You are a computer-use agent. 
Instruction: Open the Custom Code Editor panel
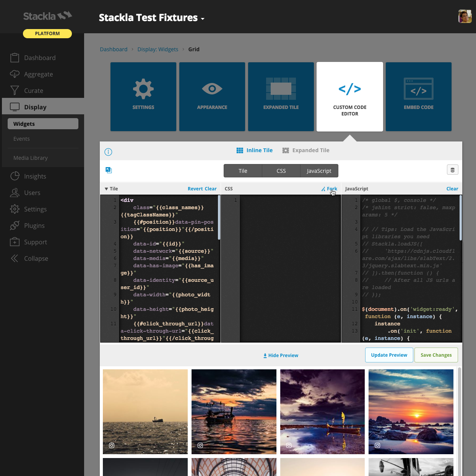pyautogui.click(x=349, y=96)
